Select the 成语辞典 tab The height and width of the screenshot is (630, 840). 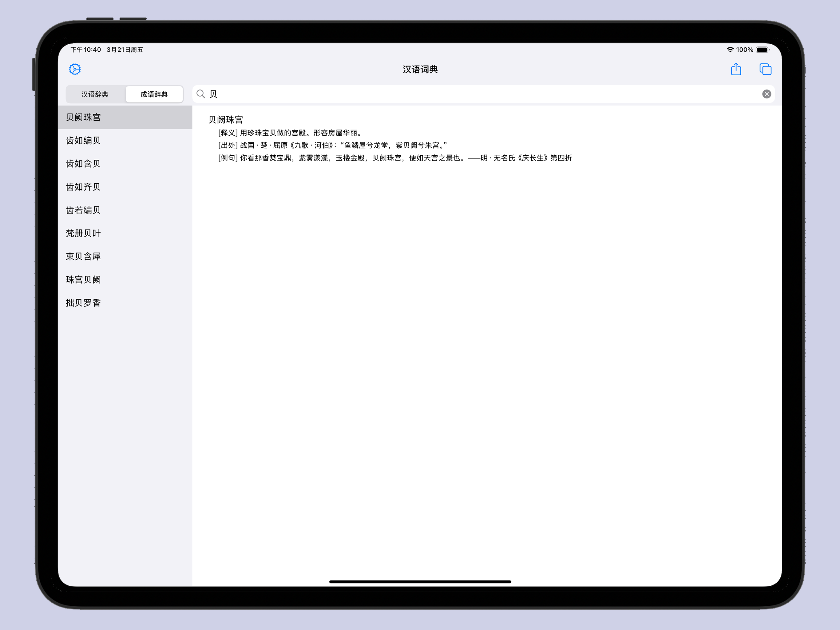154,94
